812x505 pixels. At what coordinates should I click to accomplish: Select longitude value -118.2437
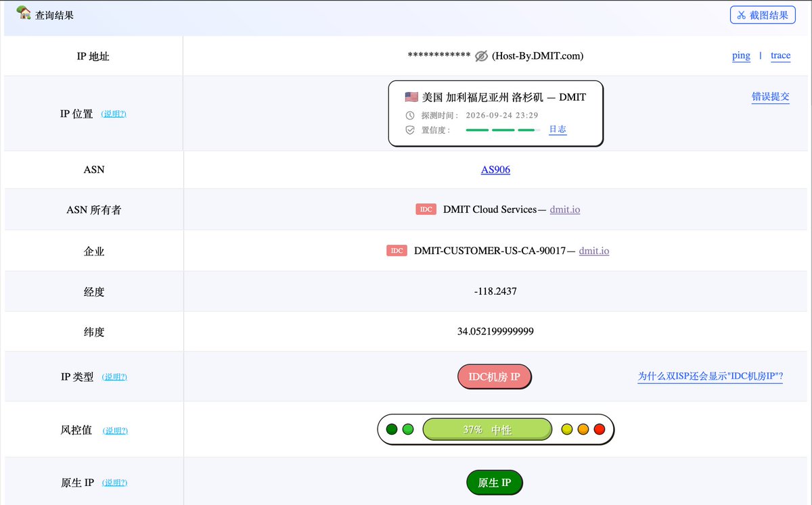point(495,292)
